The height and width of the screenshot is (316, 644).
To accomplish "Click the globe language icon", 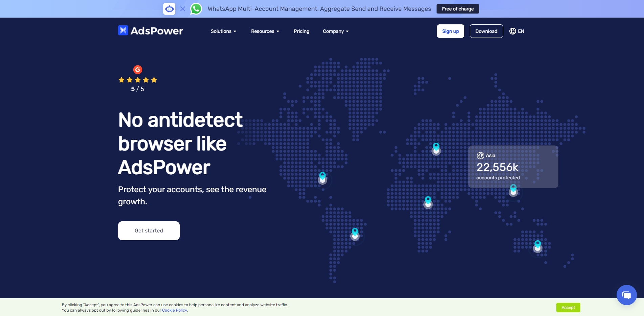I will (x=513, y=31).
